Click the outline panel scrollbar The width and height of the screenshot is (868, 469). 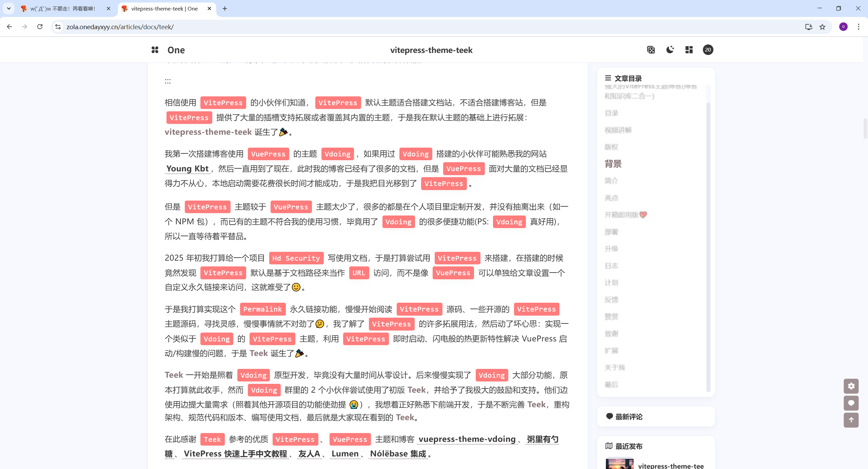point(708,247)
